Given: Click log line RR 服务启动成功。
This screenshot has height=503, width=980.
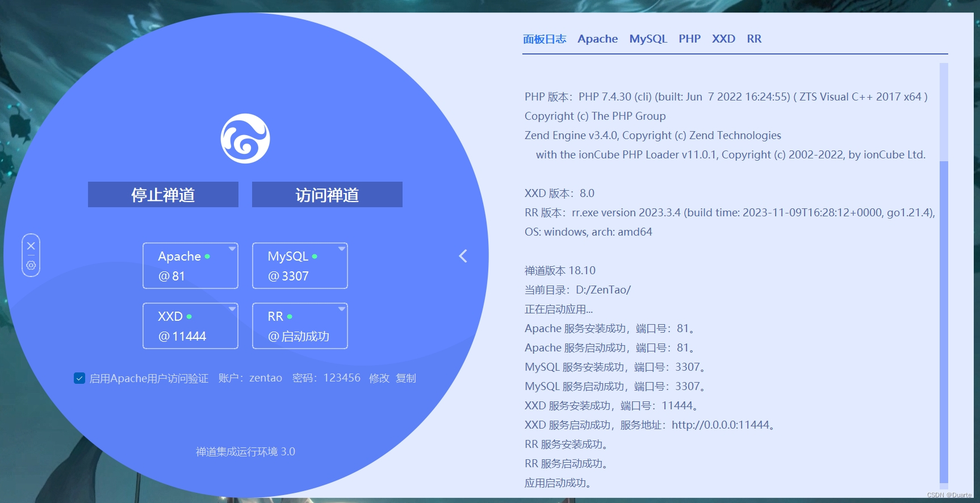Looking at the screenshot, I should [567, 463].
